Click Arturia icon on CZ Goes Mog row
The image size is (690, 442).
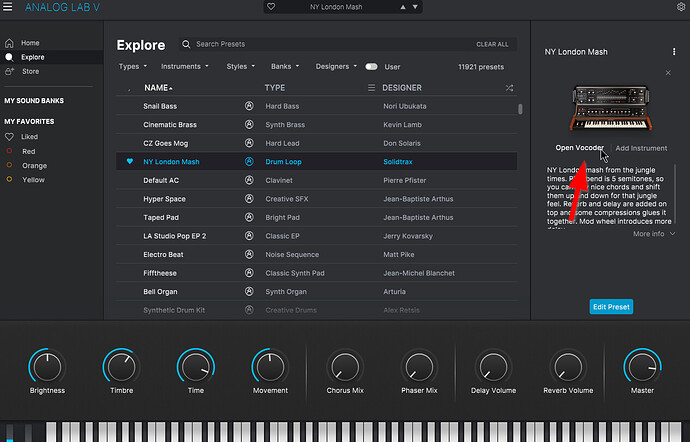tap(249, 143)
